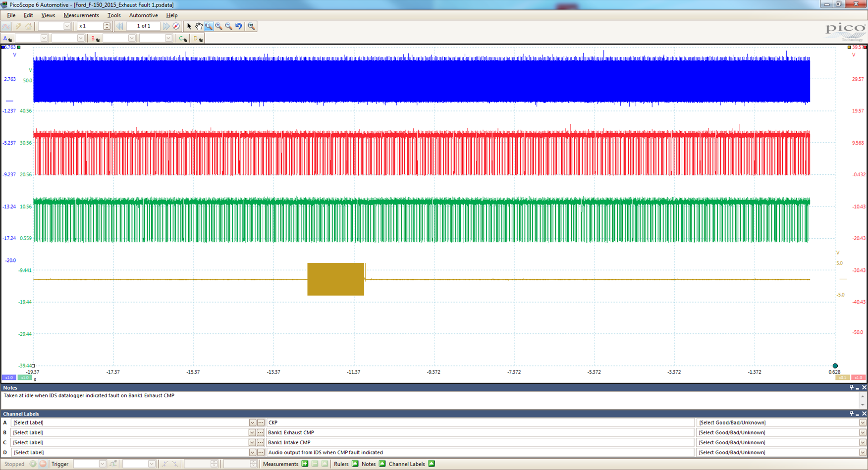868x470 pixels.
Task: Increase the x1 zoom factor spinner
Action: click(x=107, y=24)
